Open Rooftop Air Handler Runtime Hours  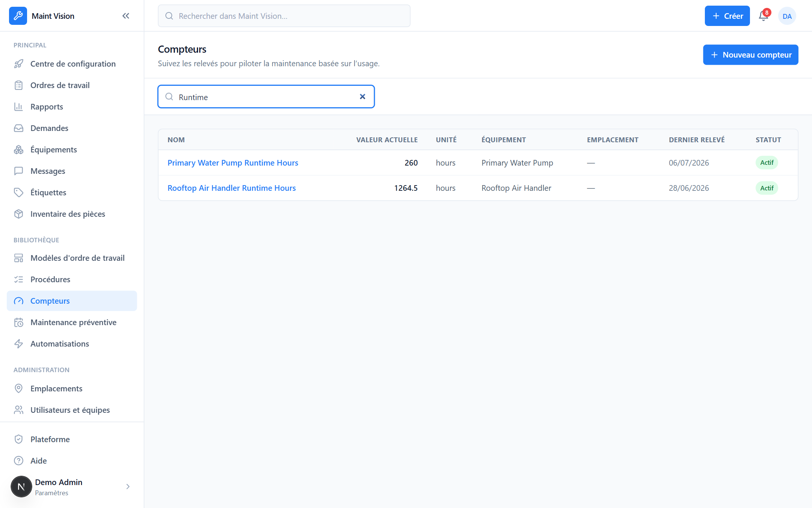[x=232, y=188]
